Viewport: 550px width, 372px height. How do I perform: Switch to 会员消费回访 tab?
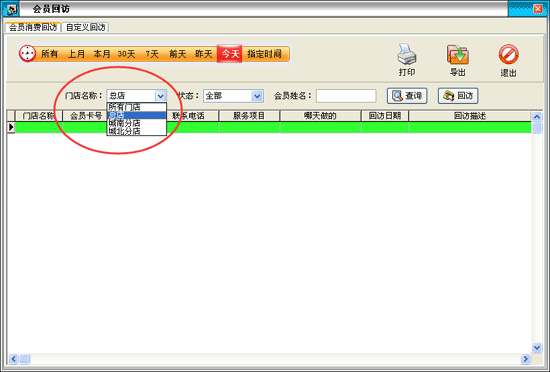click(x=33, y=27)
